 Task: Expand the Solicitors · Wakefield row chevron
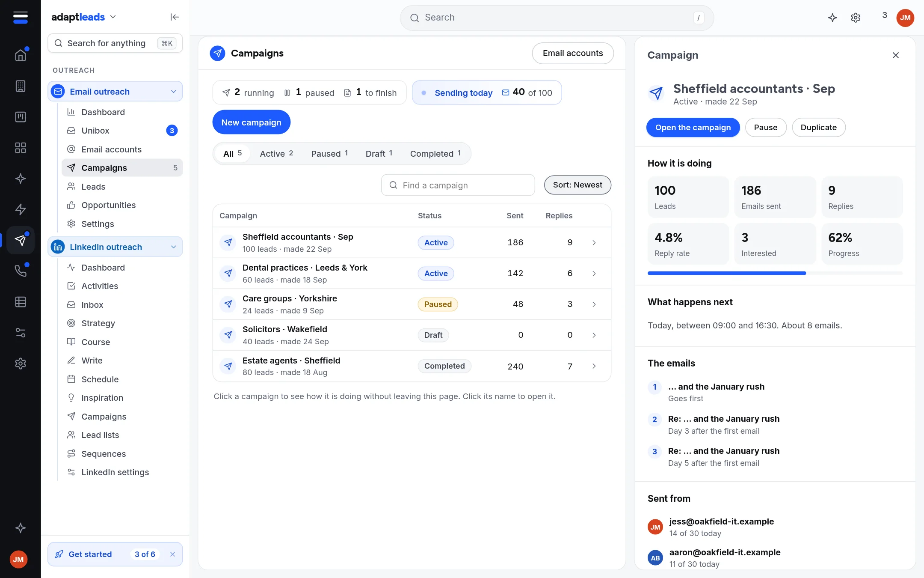(x=594, y=335)
